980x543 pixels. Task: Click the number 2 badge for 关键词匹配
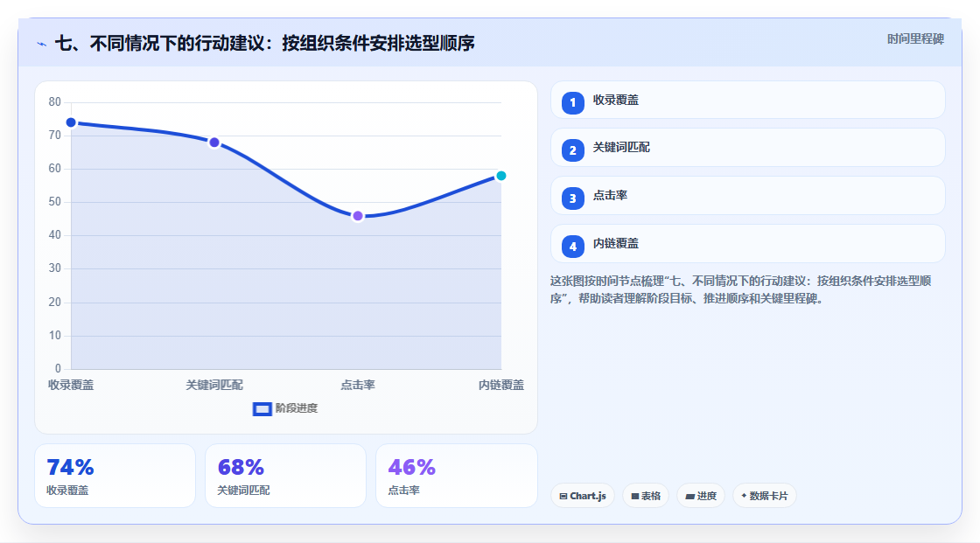click(572, 150)
